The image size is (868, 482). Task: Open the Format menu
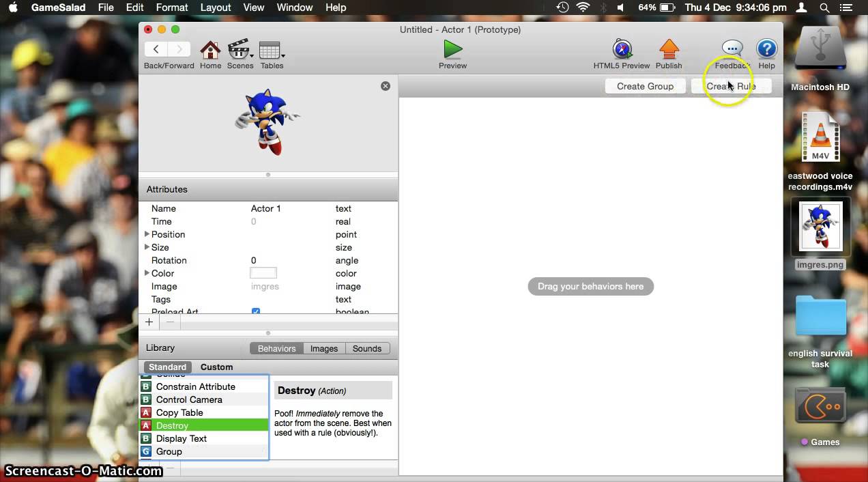click(x=172, y=8)
